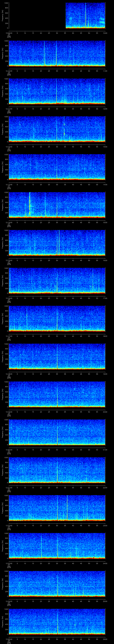Click the 18:00 end time label
The width and height of the screenshot is (114, 644).
(x=105, y=336)
